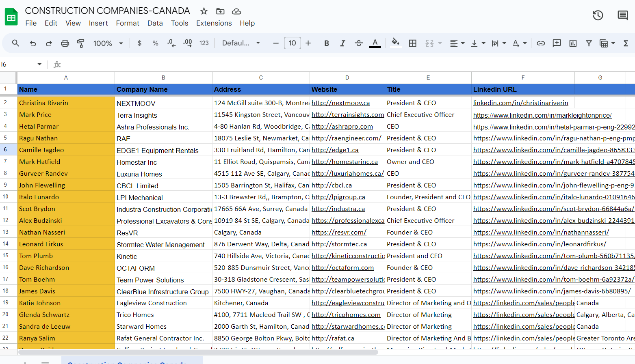Activate the paint format tool
The image size is (635, 364).
[80, 43]
